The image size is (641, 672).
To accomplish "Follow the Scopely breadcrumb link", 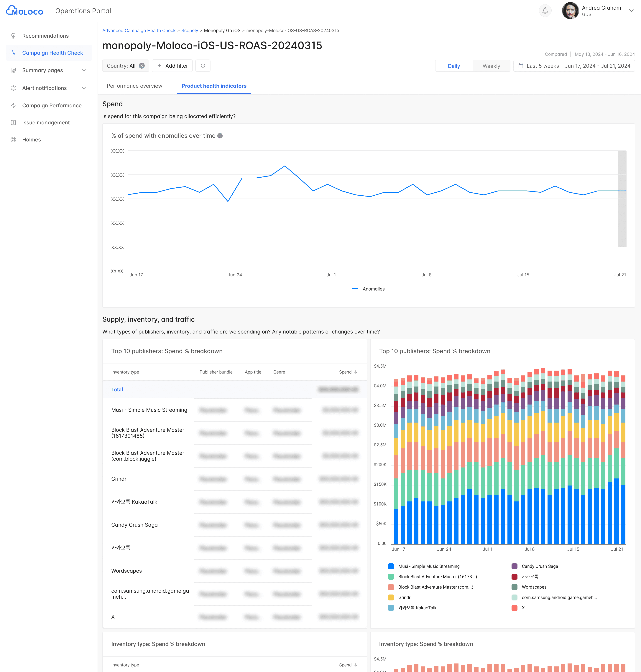I will tap(189, 30).
